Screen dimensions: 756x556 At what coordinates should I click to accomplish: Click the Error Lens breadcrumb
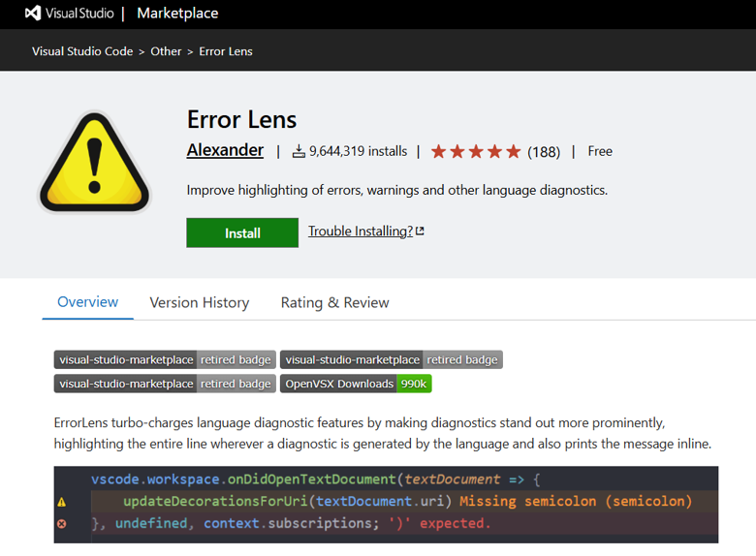[x=226, y=51]
